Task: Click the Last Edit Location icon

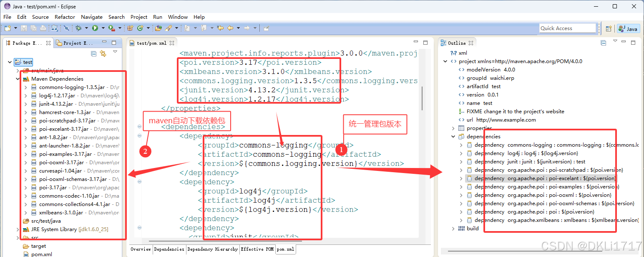Action: [220, 28]
